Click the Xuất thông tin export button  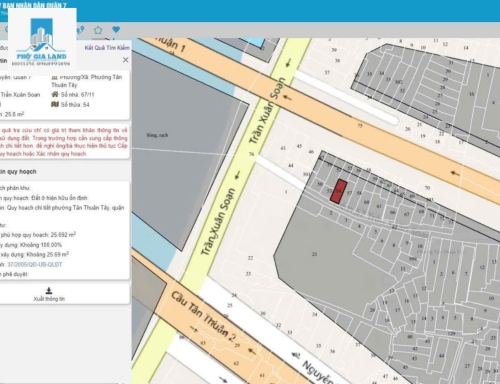point(49,294)
